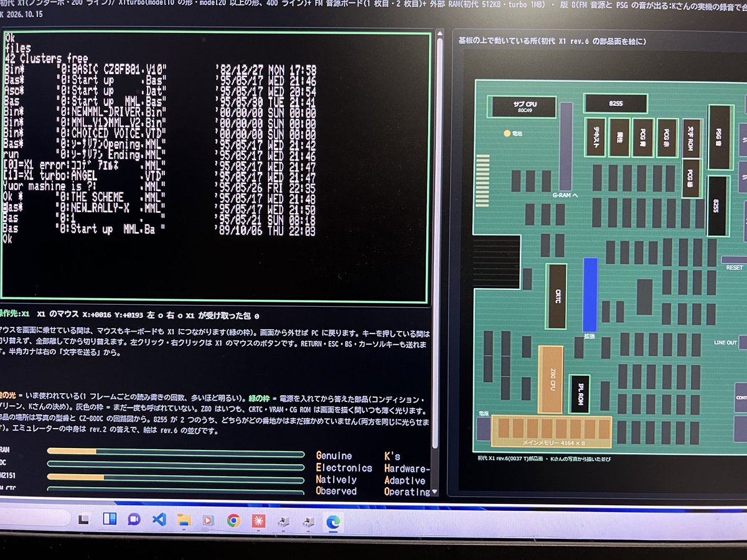Click the RAM activity bar
Viewport: 747px width, 560px height.
click(176, 451)
